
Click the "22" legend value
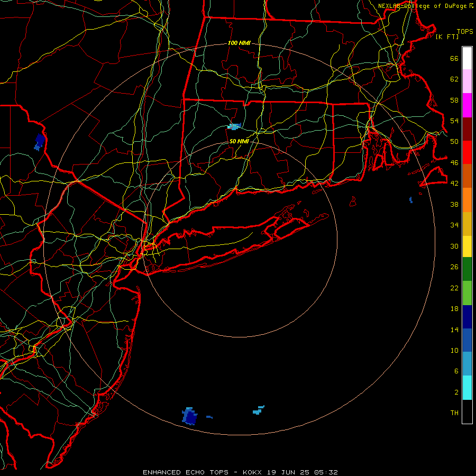click(454, 288)
